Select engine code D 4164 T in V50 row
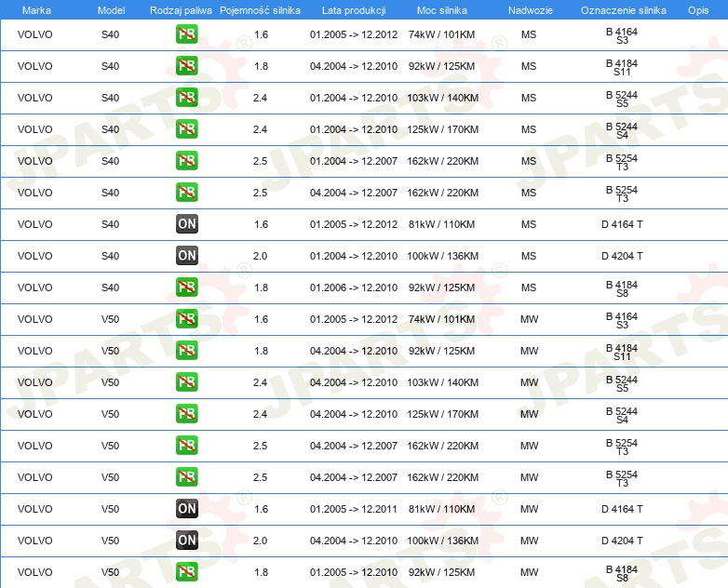This screenshot has width=728, height=588. tap(622, 509)
